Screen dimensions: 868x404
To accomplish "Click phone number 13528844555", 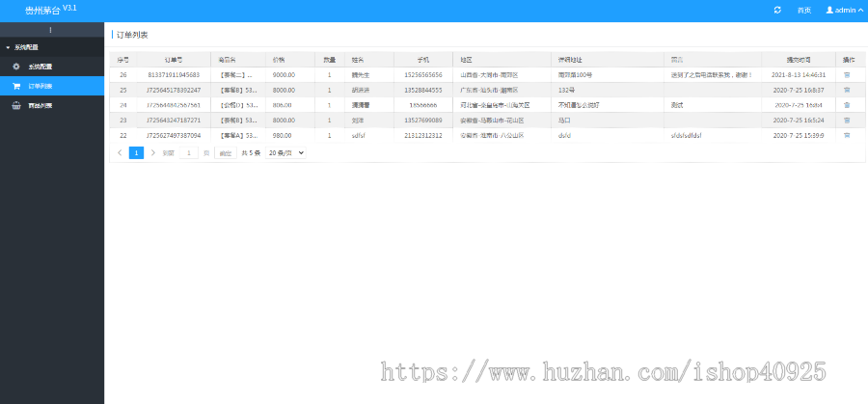I will (423, 90).
